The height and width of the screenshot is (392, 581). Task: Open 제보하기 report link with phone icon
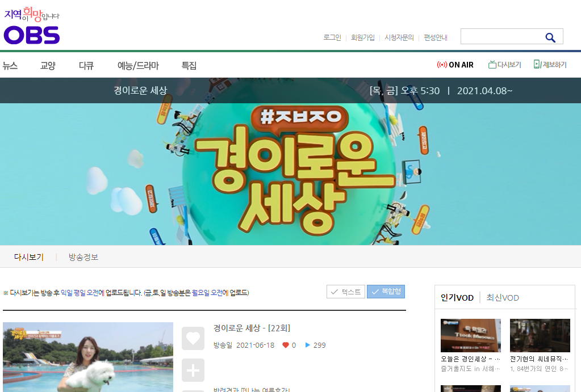point(550,65)
